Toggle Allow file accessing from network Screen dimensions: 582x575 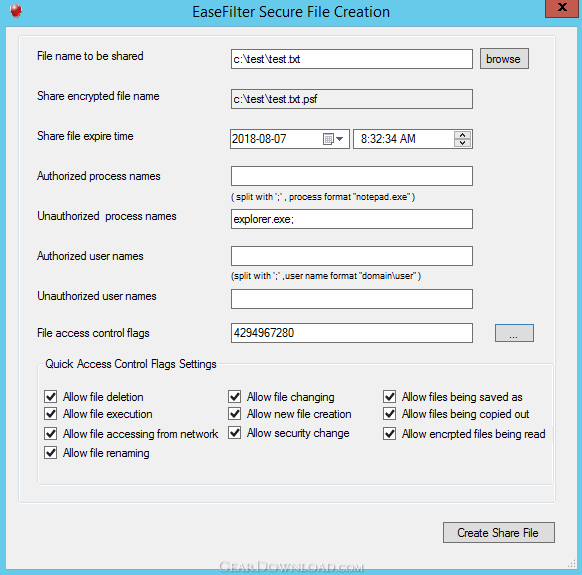[x=50, y=433]
